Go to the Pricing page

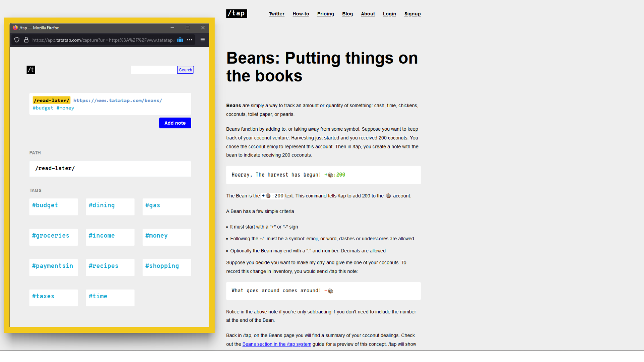click(326, 14)
